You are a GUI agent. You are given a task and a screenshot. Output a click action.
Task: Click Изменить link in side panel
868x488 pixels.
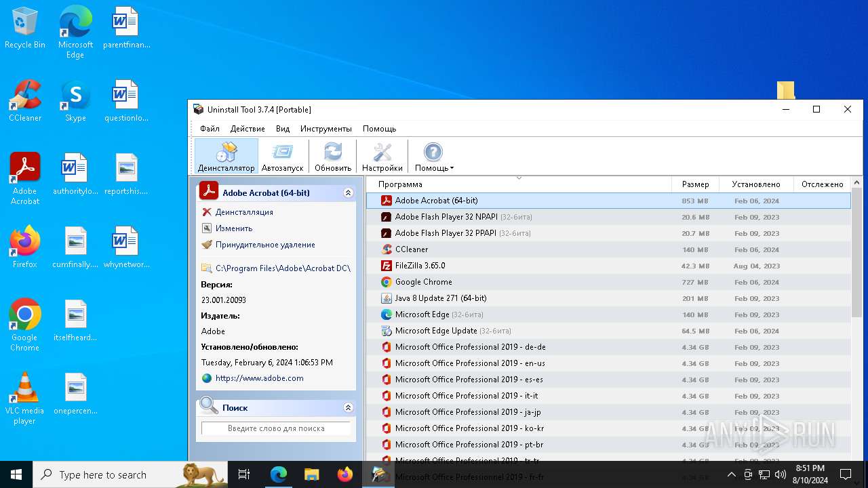(x=234, y=228)
